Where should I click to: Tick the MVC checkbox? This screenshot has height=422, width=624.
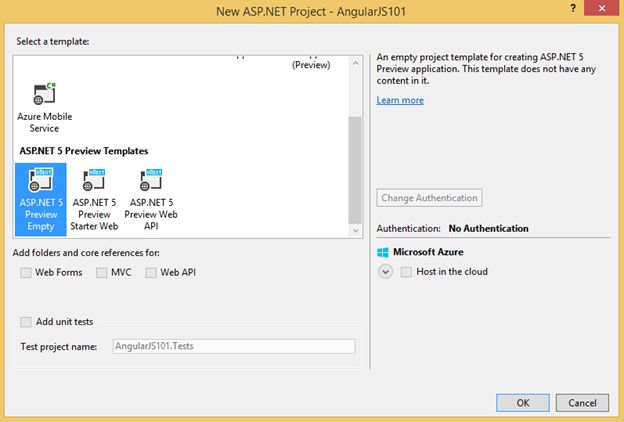pos(101,273)
